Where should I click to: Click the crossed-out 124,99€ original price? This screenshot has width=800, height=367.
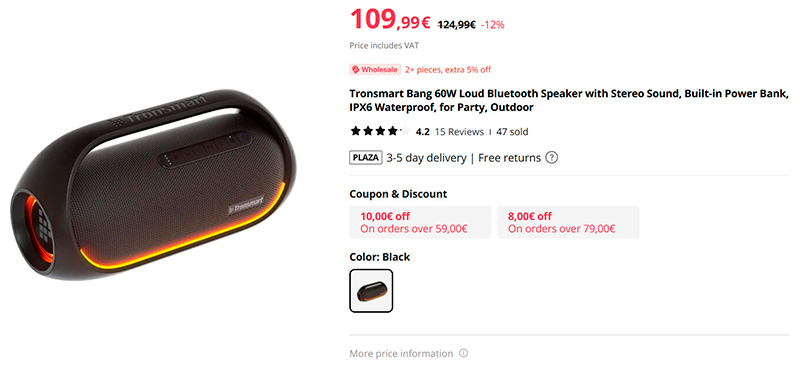(457, 24)
